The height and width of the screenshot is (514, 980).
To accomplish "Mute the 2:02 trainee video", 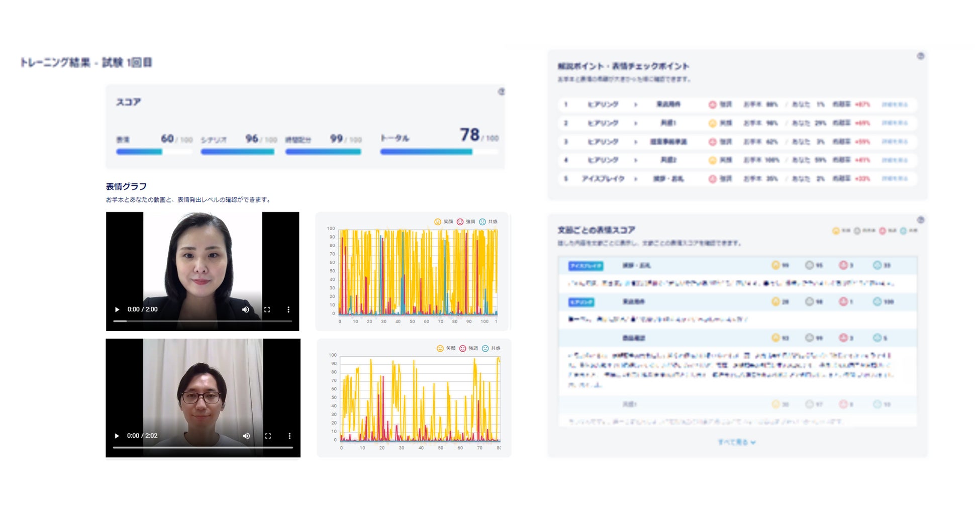I will click(x=246, y=436).
